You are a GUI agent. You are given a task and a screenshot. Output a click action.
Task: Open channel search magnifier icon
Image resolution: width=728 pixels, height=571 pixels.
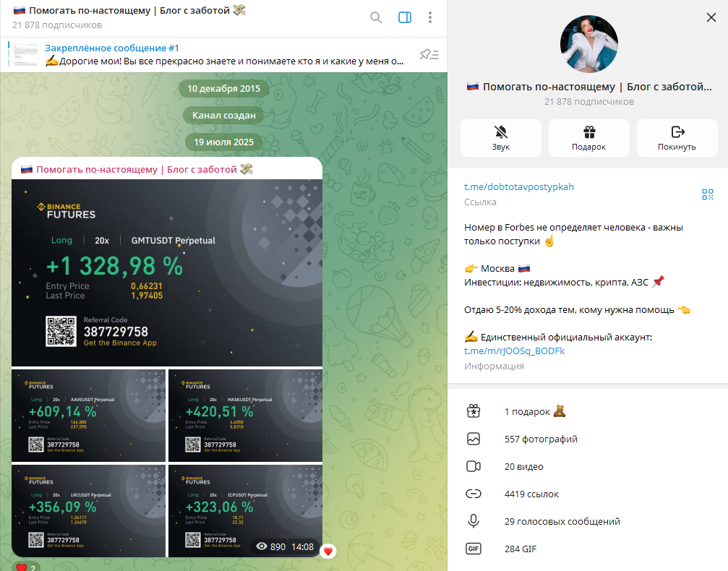tap(376, 17)
